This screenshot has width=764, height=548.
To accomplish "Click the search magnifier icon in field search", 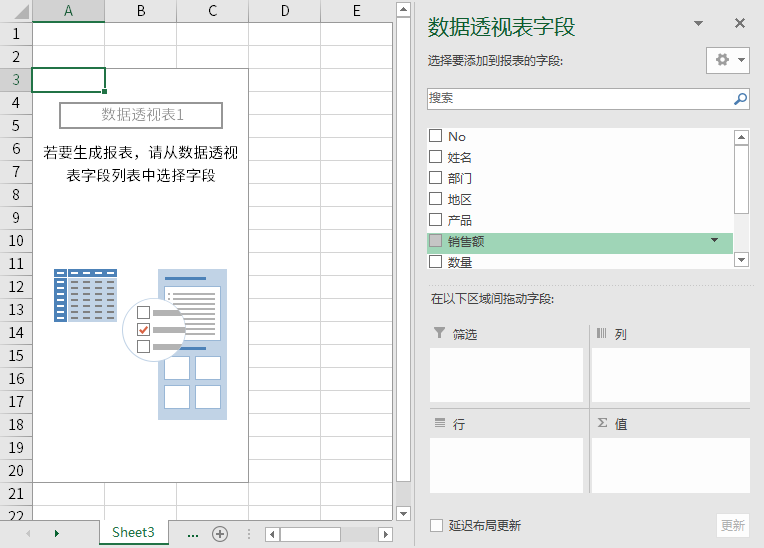I will click(740, 99).
